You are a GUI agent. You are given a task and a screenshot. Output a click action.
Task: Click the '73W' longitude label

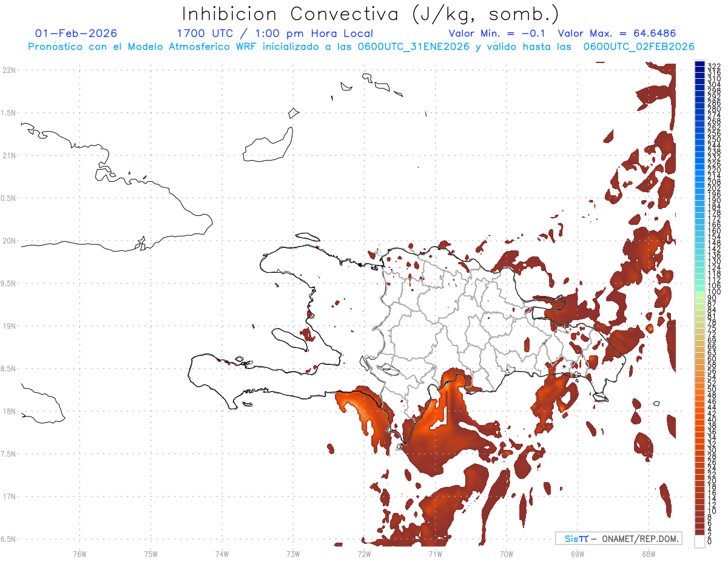pyautogui.click(x=293, y=554)
